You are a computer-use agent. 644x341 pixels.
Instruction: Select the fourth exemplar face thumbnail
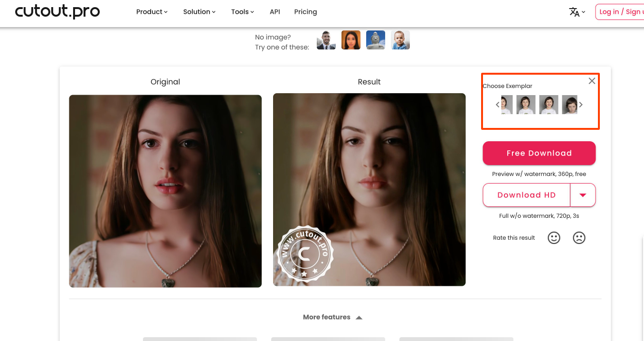[x=570, y=105]
